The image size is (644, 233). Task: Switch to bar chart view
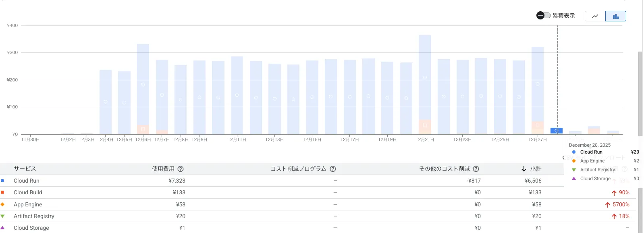pos(616,16)
